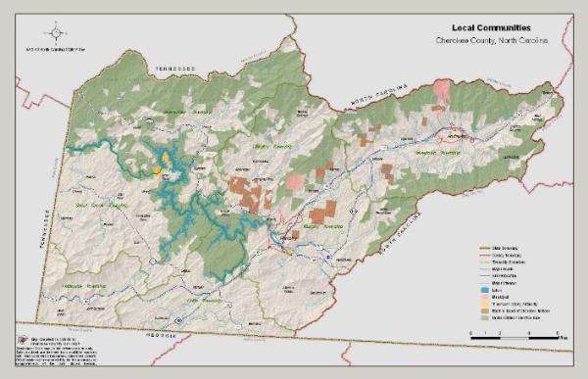Select the pink Municipal legend swatch
This screenshot has width=588, height=379.
click(x=485, y=297)
